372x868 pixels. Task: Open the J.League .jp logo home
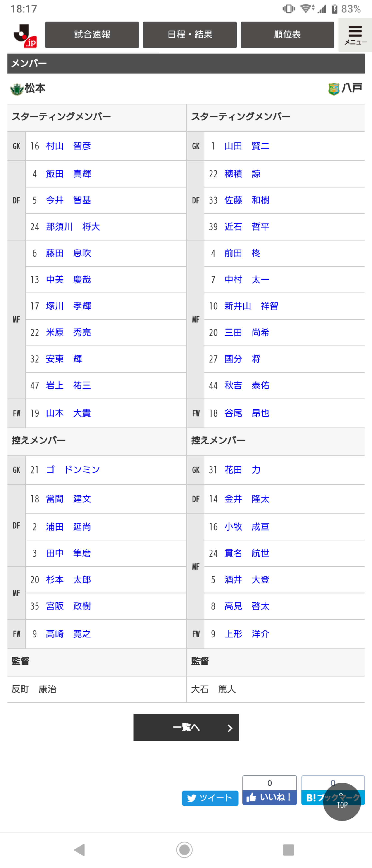25,35
